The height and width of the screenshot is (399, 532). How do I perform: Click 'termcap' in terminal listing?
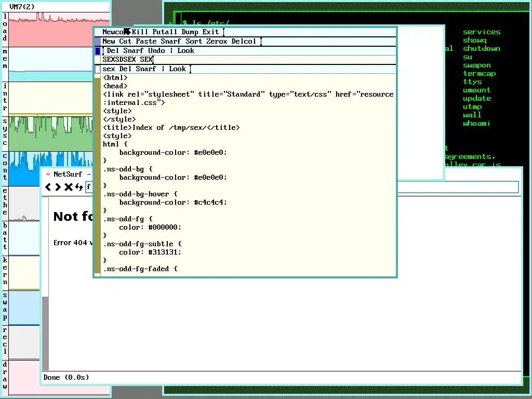[480, 74]
